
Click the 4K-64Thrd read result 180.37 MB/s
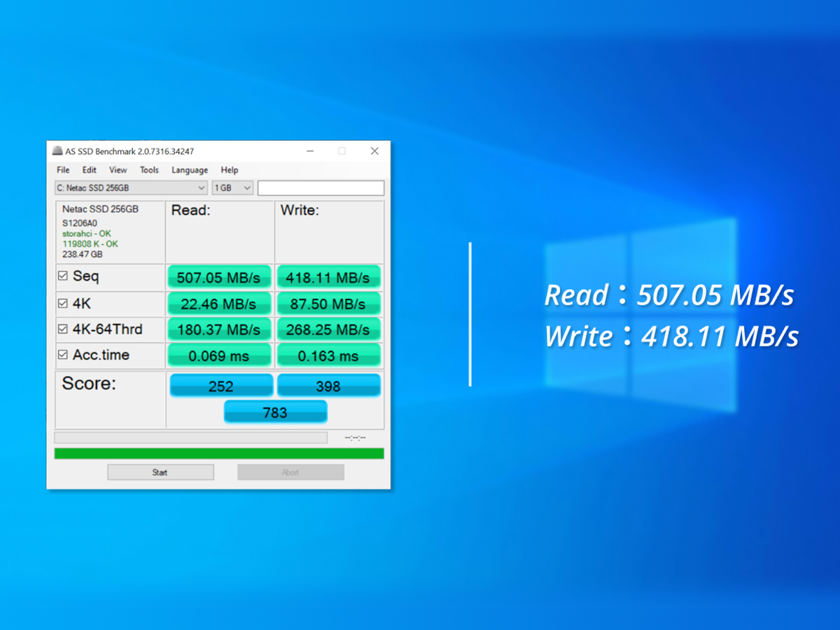pyautogui.click(x=218, y=329)
